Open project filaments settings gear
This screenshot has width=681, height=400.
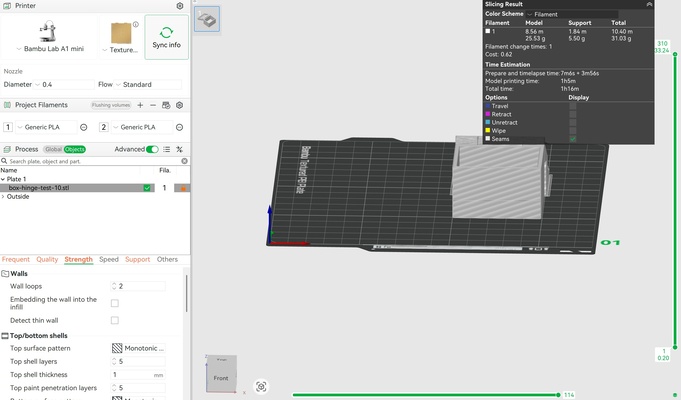pyautogui.click(x=180, y=105)
